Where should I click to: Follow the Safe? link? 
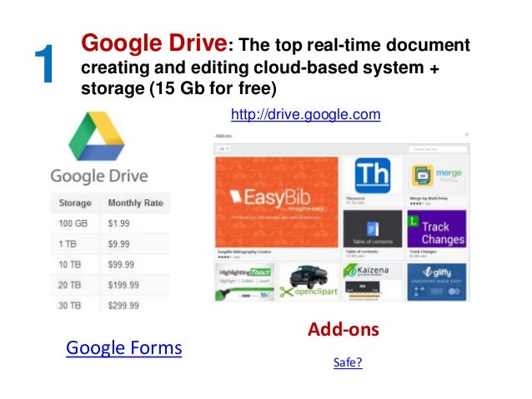[348, 362]
